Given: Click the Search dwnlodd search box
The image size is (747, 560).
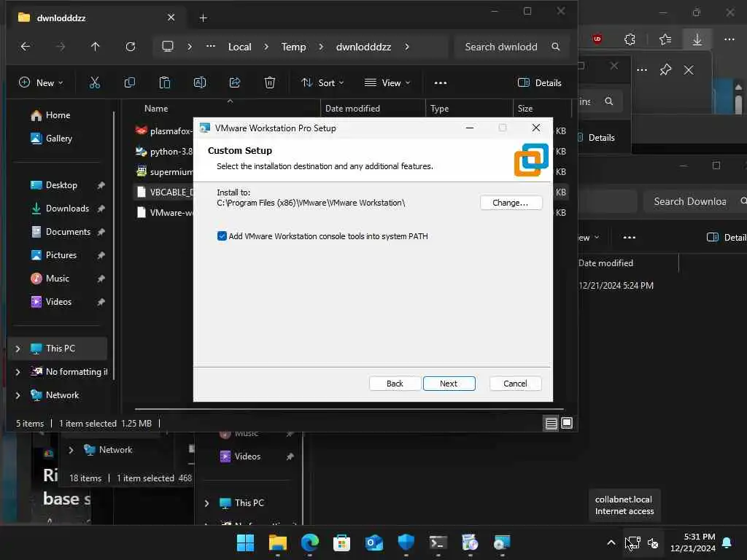Looking at the screenshot, I should [512, 47].
